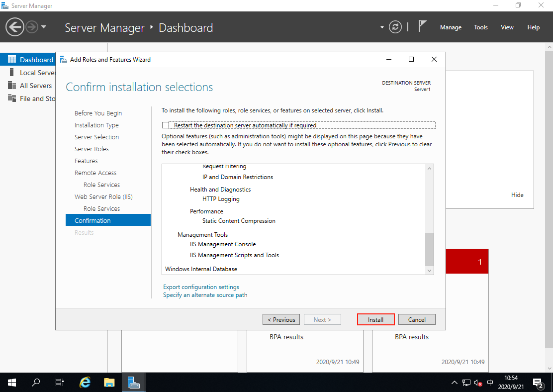This screenshot has height=392, width=553.
Task: Go to Role Services under Web Server Role
Action: (x=101, y=209)
